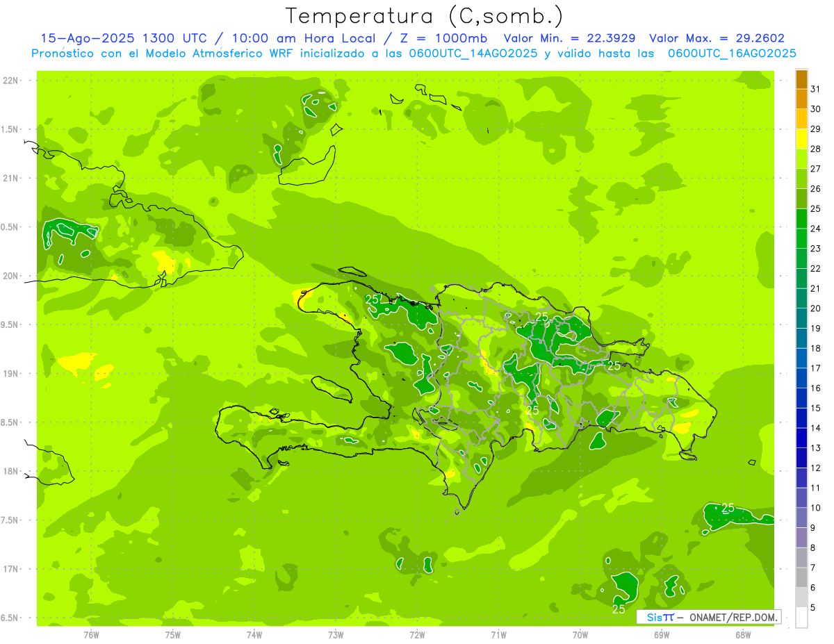
Task: Select the forecast end time "0600UTC_16AGO2025"
Action: coord(731,53)
